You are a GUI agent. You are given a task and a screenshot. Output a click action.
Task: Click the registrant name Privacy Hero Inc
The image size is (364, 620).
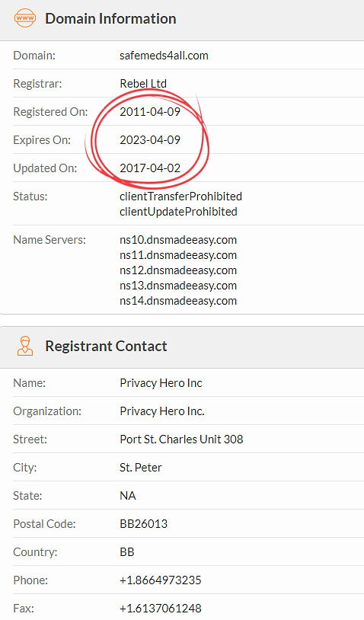click(x=161, y=383)
